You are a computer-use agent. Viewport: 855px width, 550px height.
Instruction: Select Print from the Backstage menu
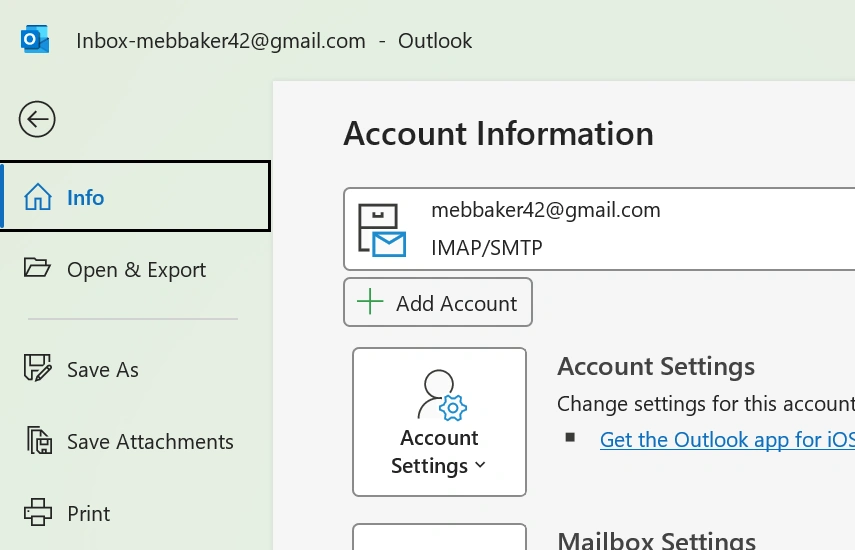coord(135,513)
